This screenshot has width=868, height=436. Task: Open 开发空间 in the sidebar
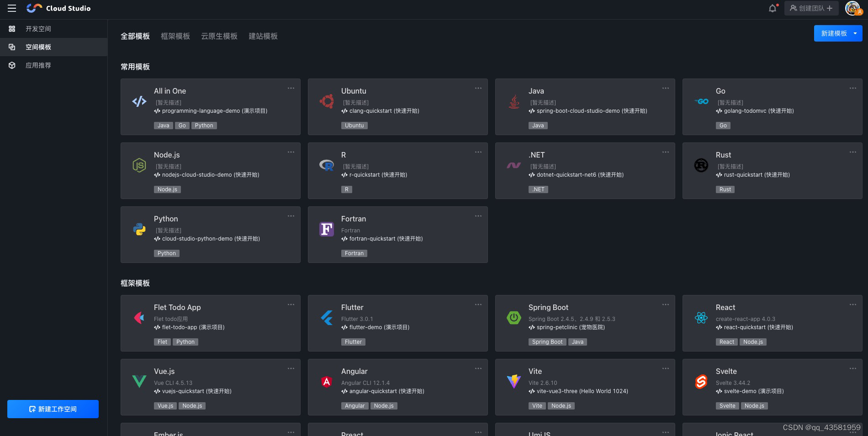(53, 29)
